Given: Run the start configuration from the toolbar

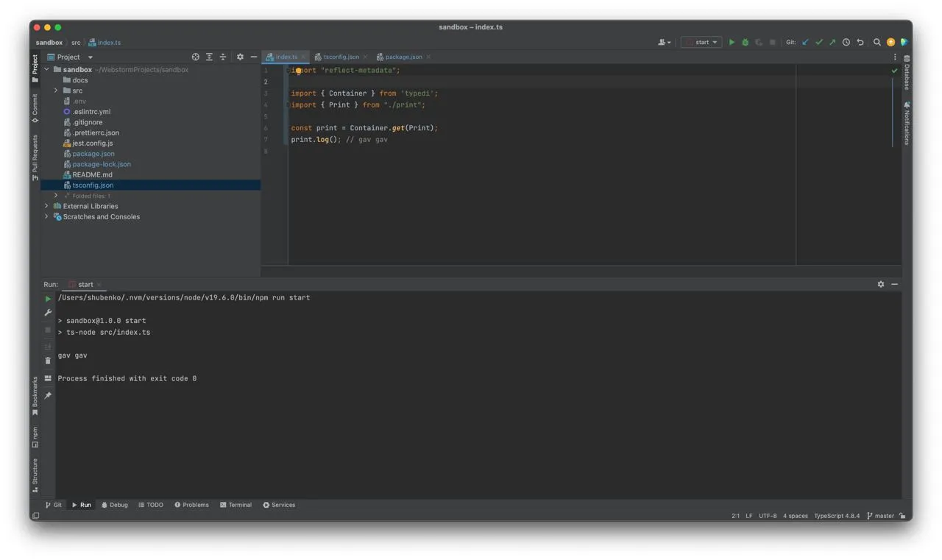Looking at the screenshot, I should [732, 43].
